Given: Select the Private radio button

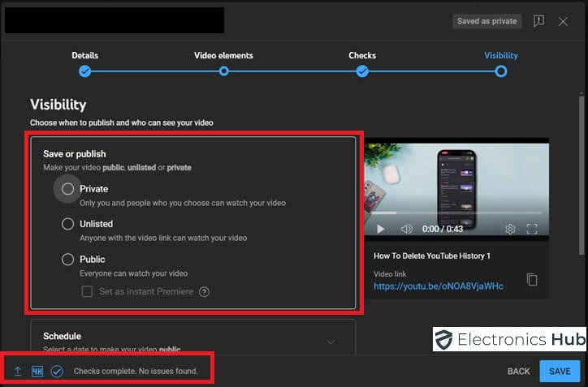Looking at the screenshot, I should pyautogui.click(x=68, y=189).
